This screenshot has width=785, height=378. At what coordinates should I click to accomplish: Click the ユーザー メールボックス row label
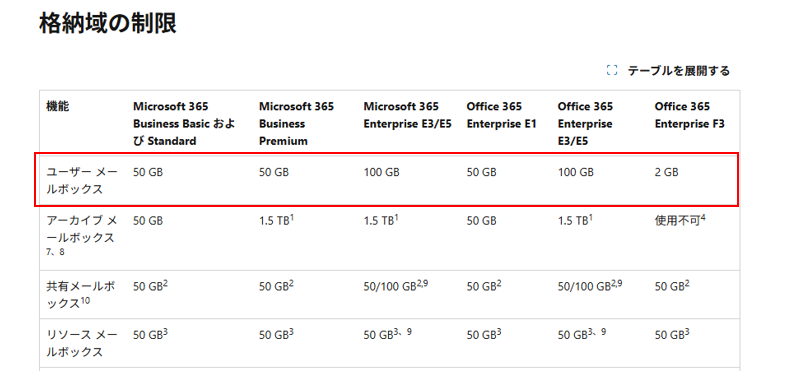[x=82, y=181]
